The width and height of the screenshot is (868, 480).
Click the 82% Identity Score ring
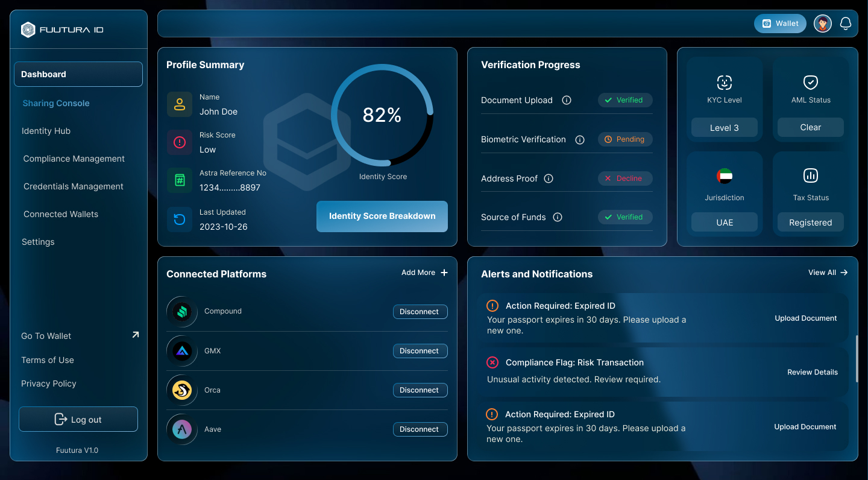pos(382,115)
